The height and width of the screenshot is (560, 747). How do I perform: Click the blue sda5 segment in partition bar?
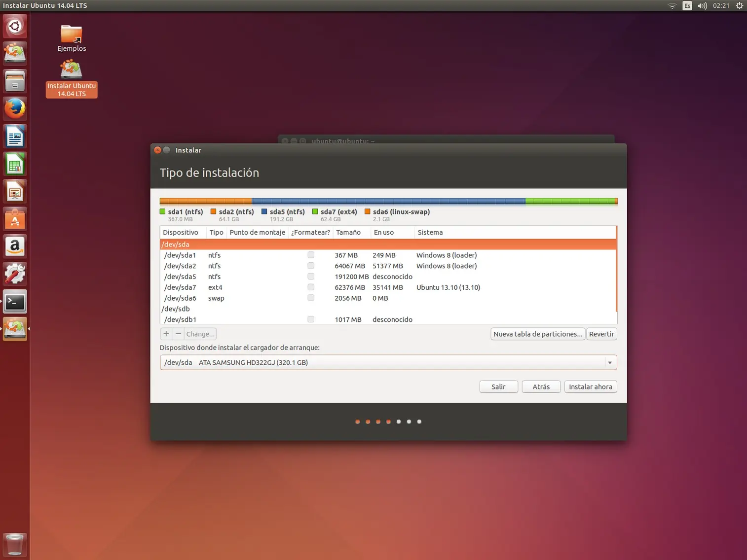tap(388, 201)
